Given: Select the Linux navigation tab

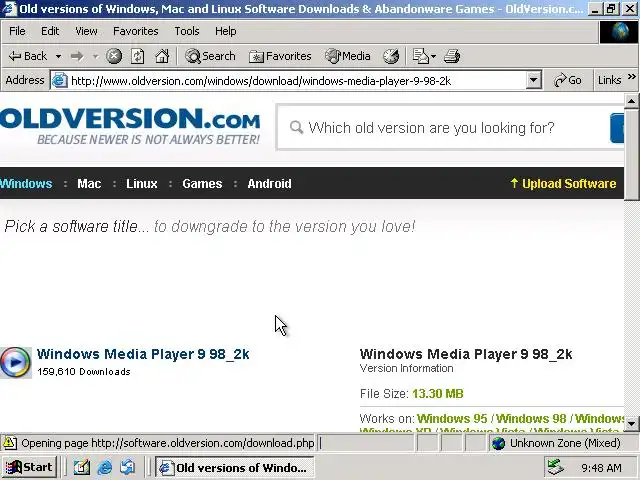Looking at the screenshot, I should coord(142,184).
